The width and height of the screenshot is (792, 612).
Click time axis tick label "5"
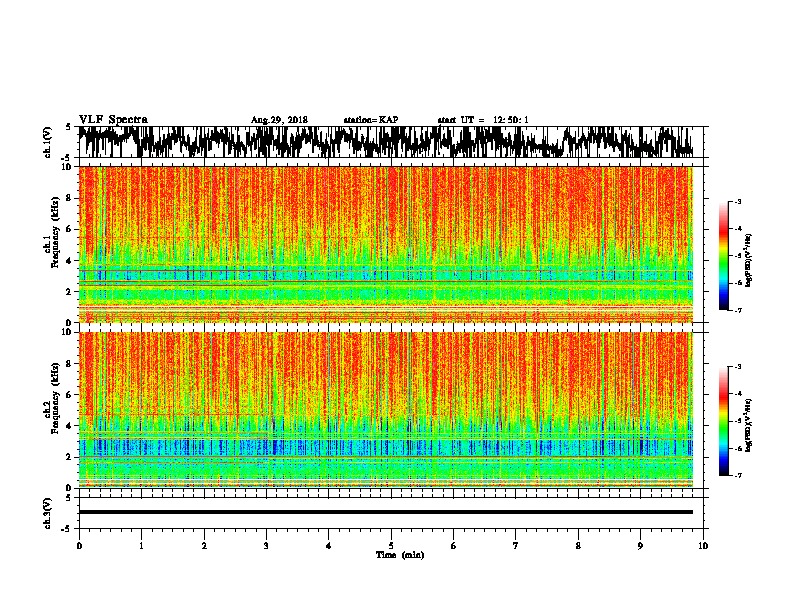[391, 546]
